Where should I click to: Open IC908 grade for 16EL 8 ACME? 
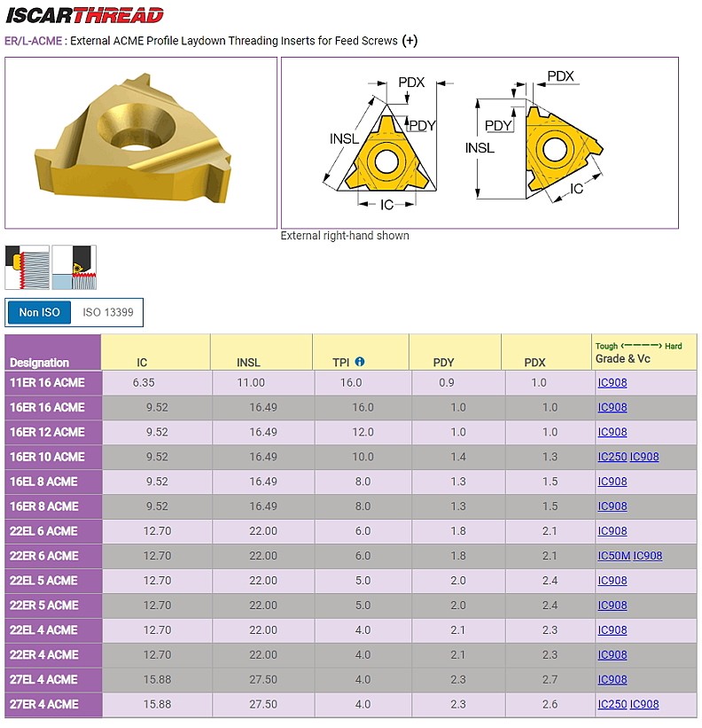(612, 481)
